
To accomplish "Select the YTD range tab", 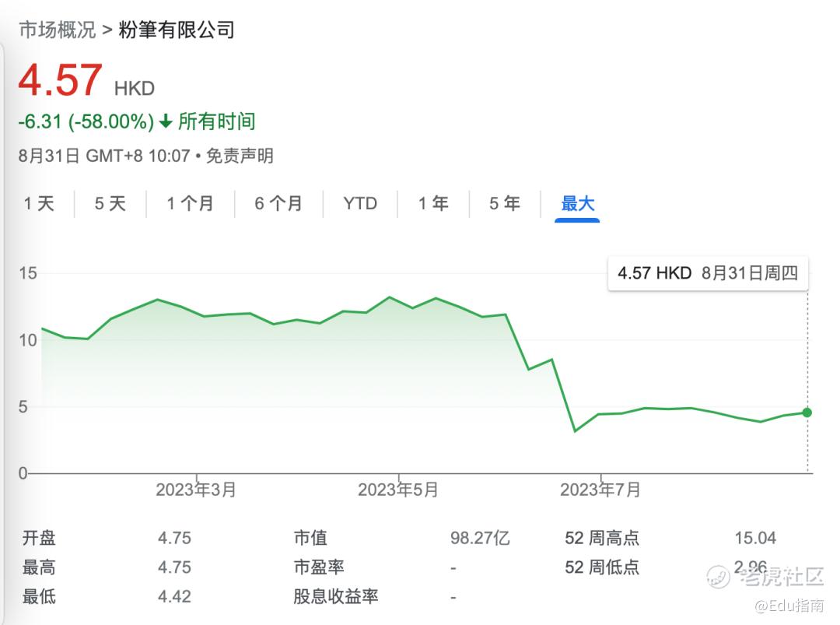I will coord(360,204).
